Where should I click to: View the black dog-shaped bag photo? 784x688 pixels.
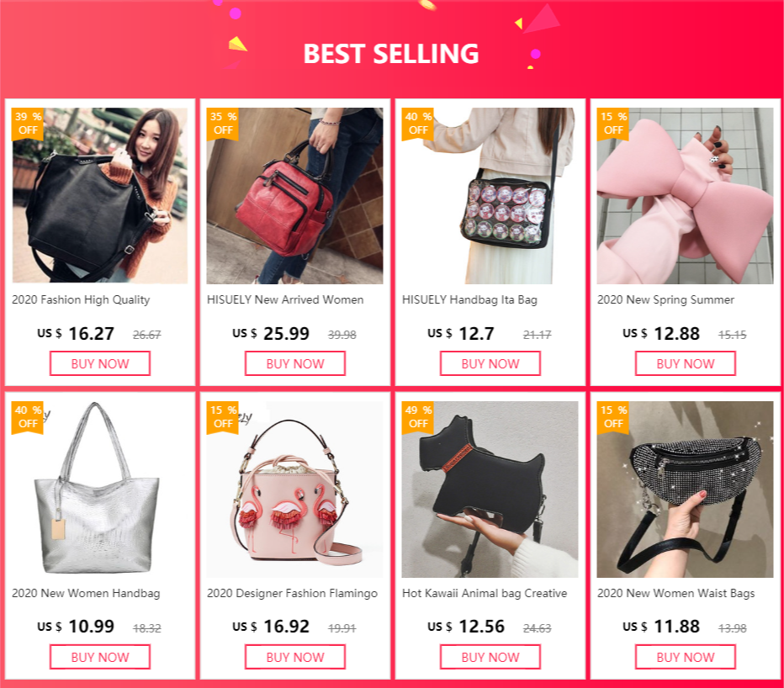pos(490,490)
